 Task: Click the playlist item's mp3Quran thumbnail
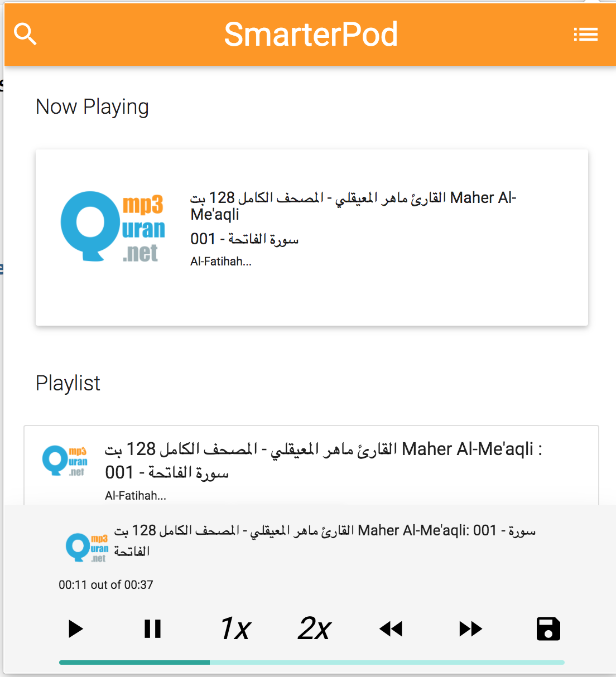pyautogui.click(x=65, y=461)
